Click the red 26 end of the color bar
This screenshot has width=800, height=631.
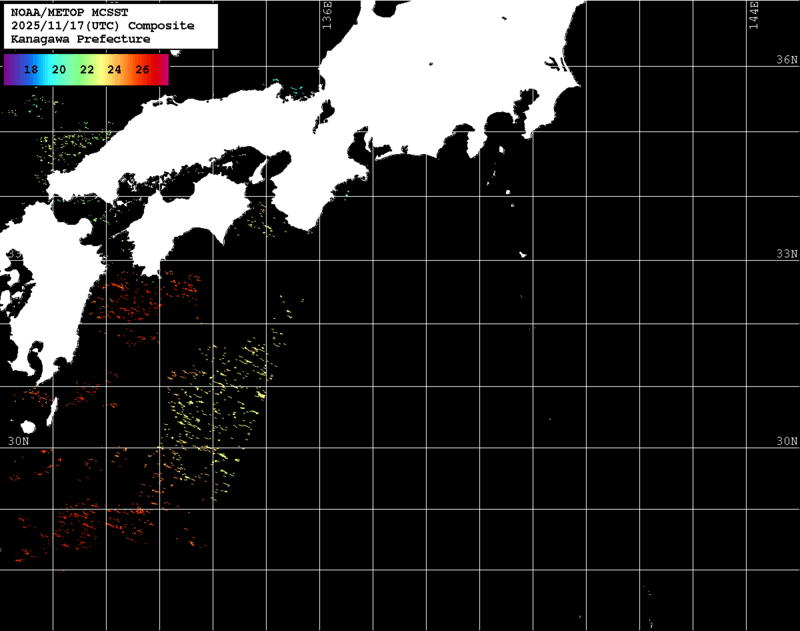[x=142, y=70]
